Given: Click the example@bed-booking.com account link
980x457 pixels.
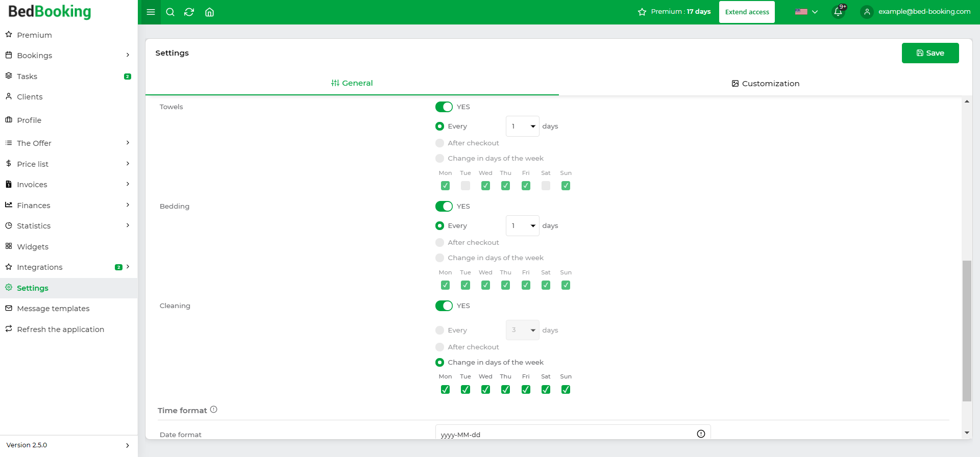Looking at the screenshot, I should click(924, 11).
